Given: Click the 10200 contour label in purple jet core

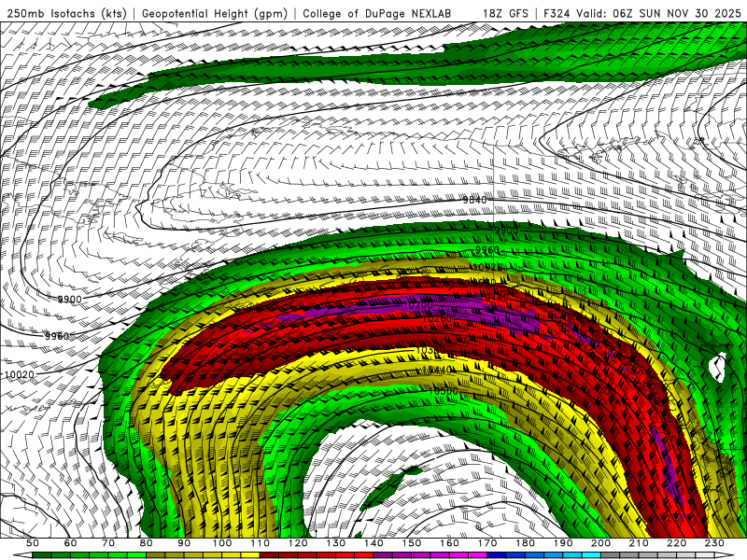Looking at the screenshot, I should (417, 305).
